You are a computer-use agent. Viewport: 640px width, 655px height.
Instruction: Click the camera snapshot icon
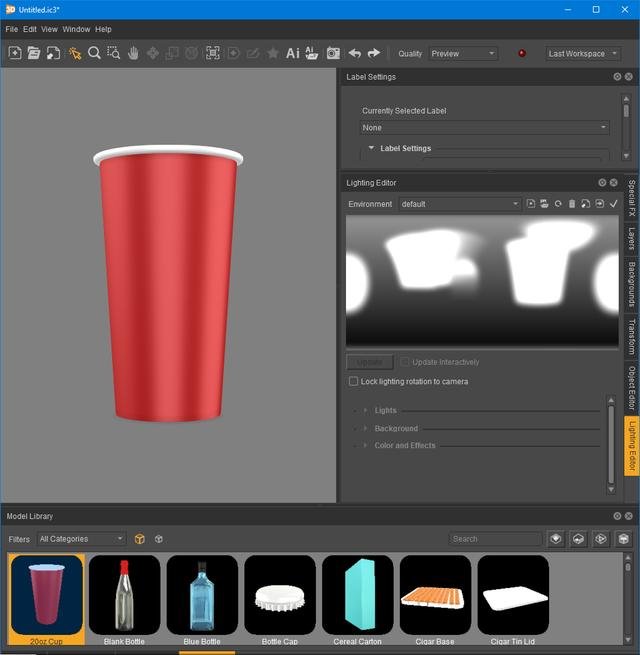coord(333,53)
